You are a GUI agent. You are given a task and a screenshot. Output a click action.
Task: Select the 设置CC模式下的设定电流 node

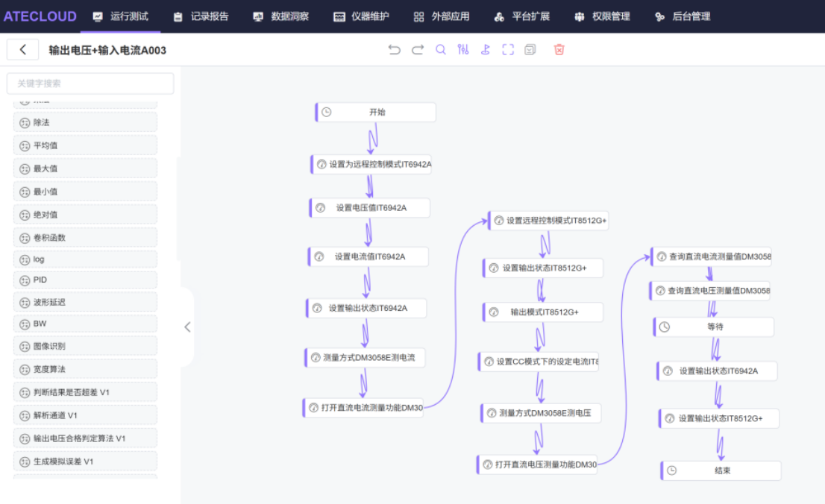[x=539, y=362]
